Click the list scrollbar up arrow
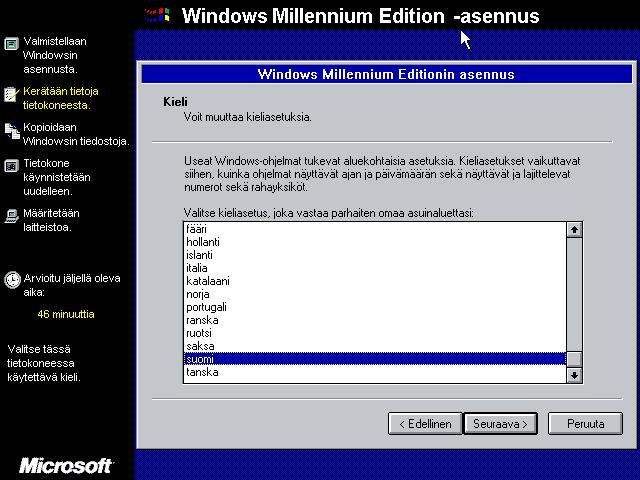Screen dimensions: 640x480 tap(574, 230)
